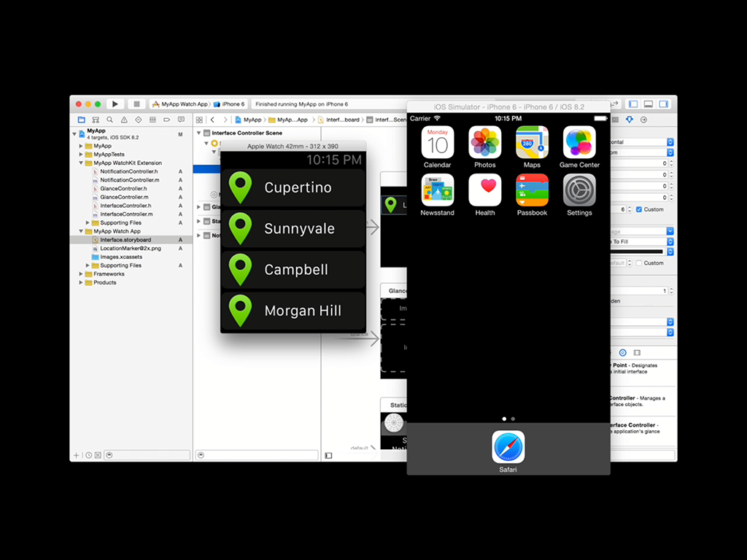This screenshot has width=747, height=560.
Task: Open the Debug navigator
Action: [152, 120]
